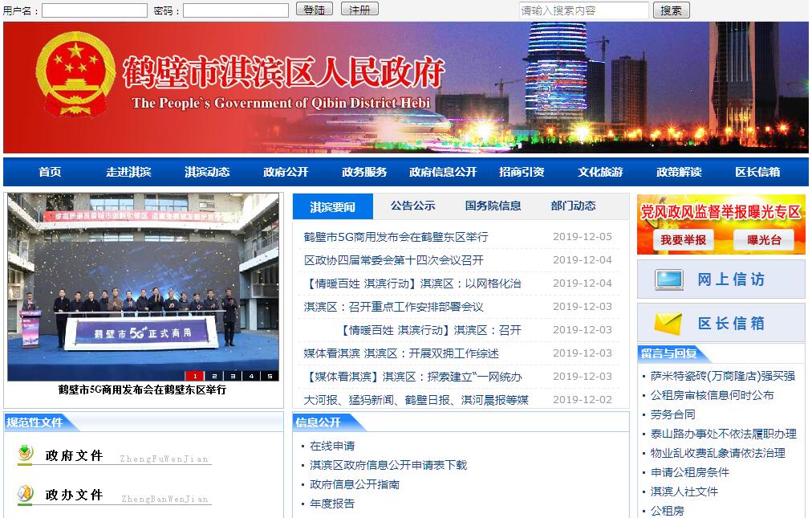Select slideshow page 3 indicator

pos(233,376)
